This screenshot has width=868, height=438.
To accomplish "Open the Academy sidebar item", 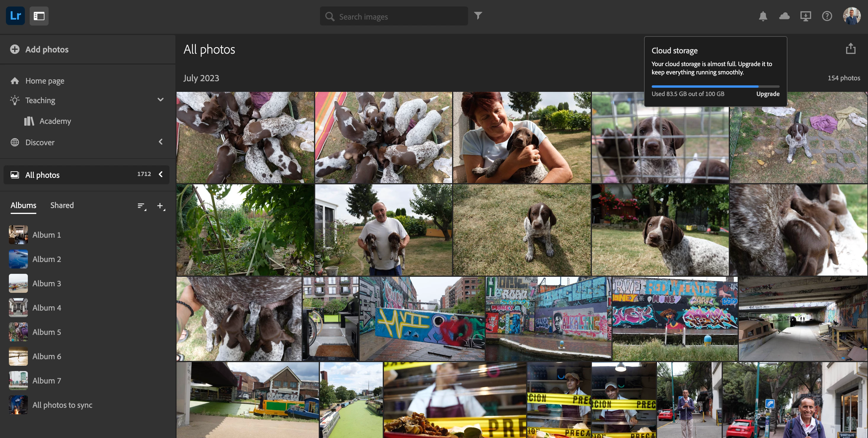I will (x=55, y=121).
